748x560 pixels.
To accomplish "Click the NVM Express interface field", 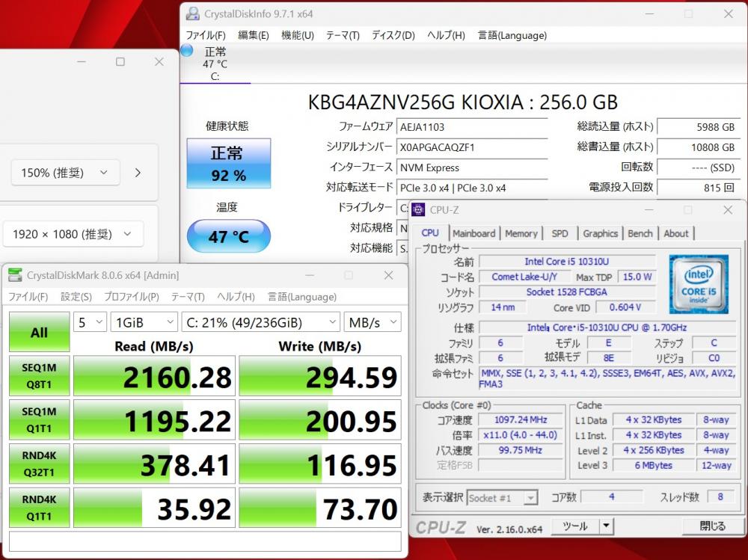I will point(472,167).
